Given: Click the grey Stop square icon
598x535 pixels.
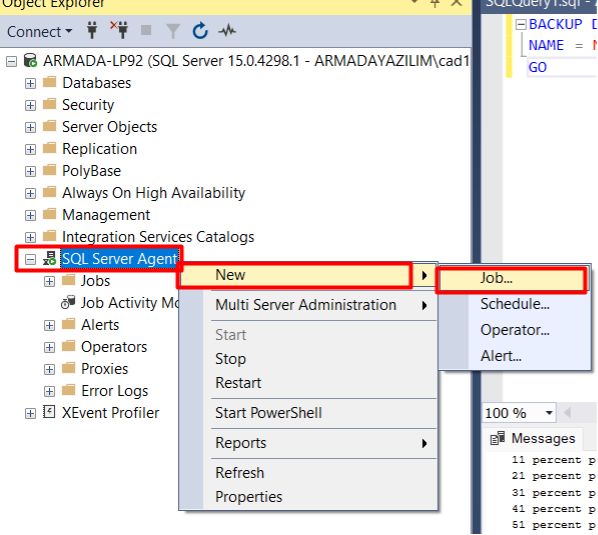Looking at the screenshot, I should (146, 30).
